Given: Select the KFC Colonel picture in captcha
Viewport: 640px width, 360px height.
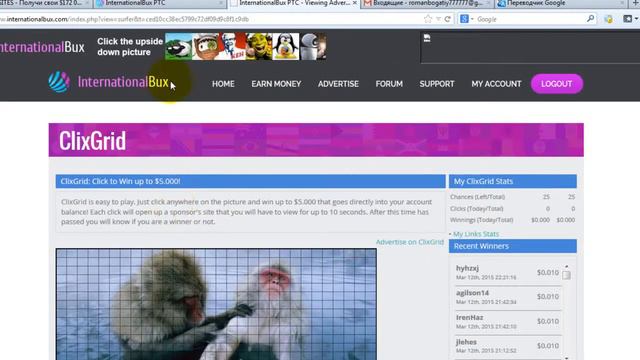Looking at the screenshot, I should click(232, 47).
